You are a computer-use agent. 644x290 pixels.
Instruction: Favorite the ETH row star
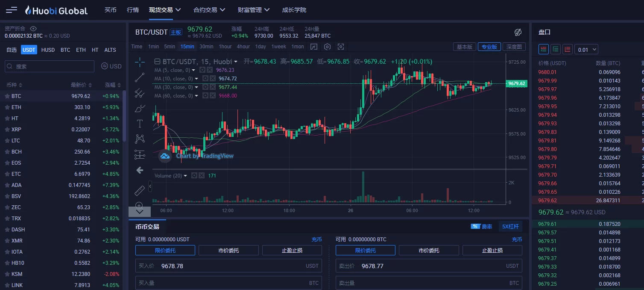(x=7, y=107)
